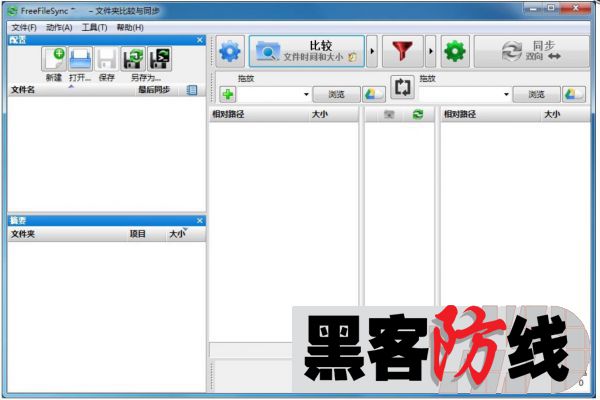Sort configurations by Last sync column
Screen dimensions: 600x400
[x=155, y=90]
